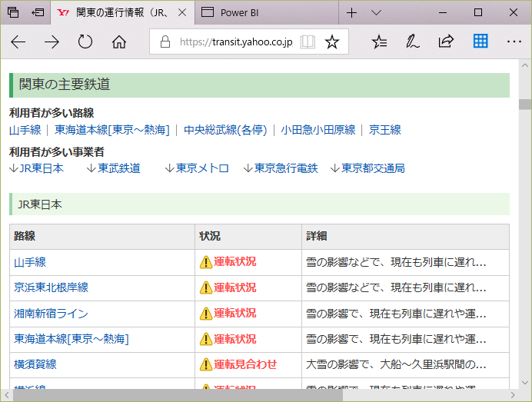Open 山手線 link under popular routes

pyautogui.click(x=25, y=130)
